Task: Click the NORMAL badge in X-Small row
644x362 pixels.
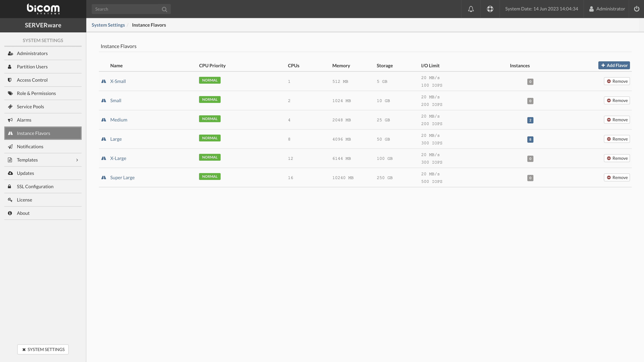Action: [210, 80]
